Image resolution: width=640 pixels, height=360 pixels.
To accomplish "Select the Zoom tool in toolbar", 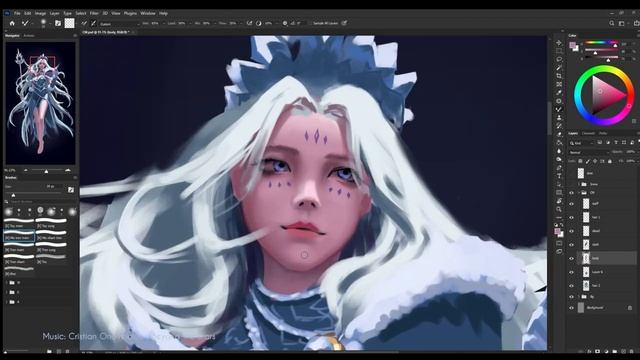I will click(559, 209).
